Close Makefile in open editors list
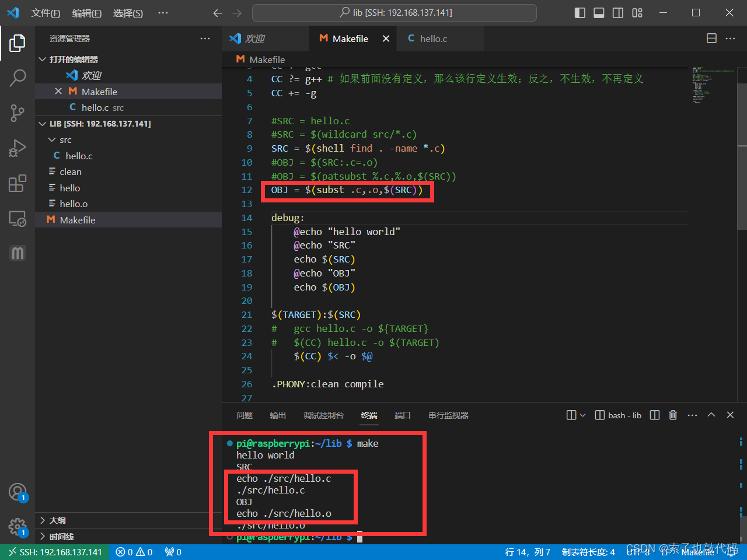Screen dimensions: 747x560 point(58,92)
